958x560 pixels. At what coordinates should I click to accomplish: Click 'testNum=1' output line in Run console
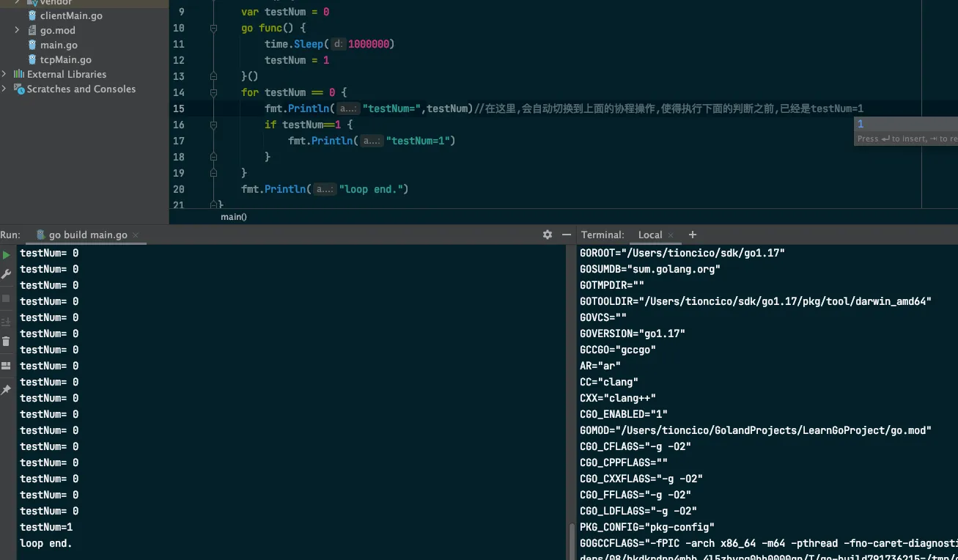click(46, 527)
